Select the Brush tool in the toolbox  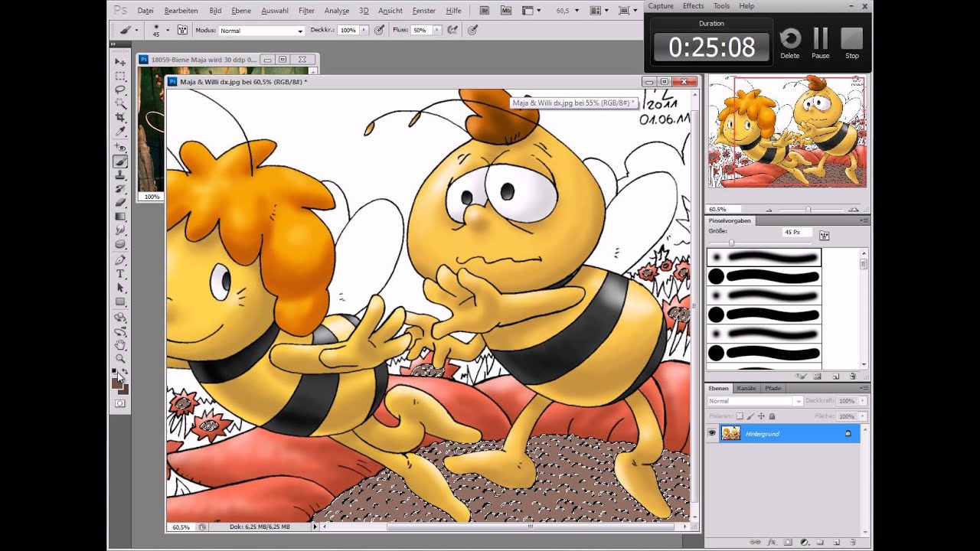click(120, 161)
